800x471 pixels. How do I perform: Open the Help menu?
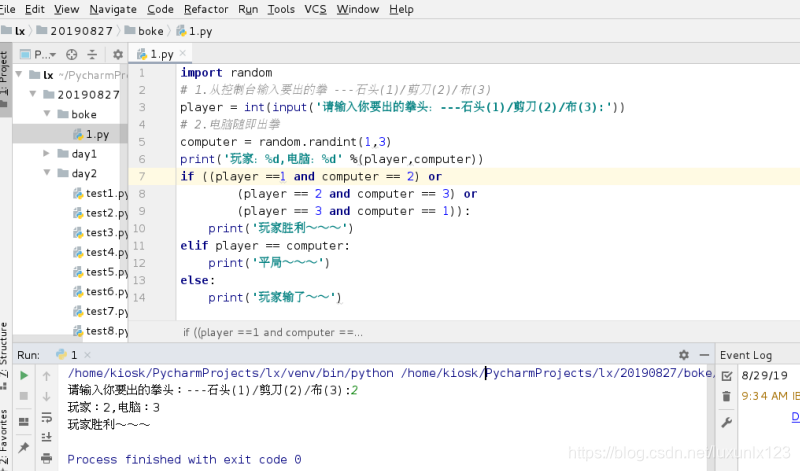(x=402, y=9)
